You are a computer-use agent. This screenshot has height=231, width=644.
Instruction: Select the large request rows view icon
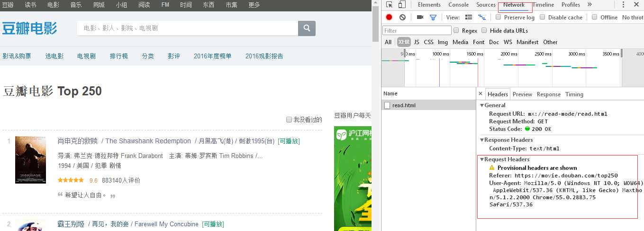tap(469, 17)
